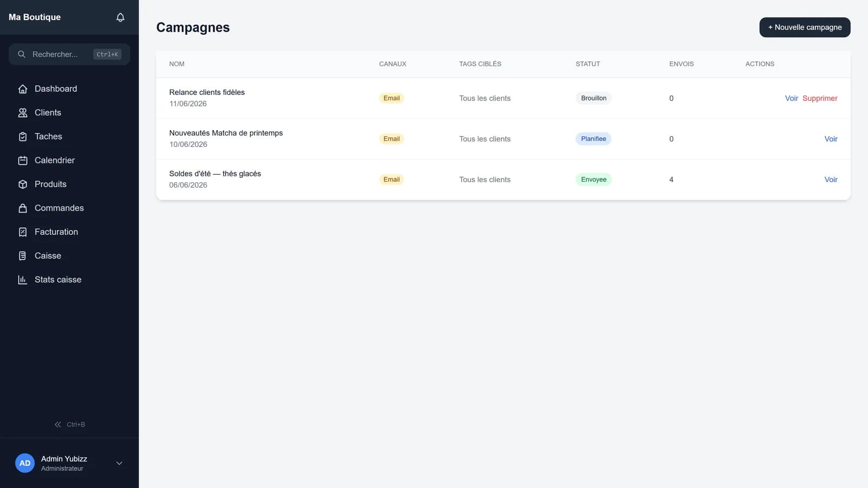Click the Facturation receipt icon
The width and height of the screenshot is (868, 488).
[x=23, y=232]
